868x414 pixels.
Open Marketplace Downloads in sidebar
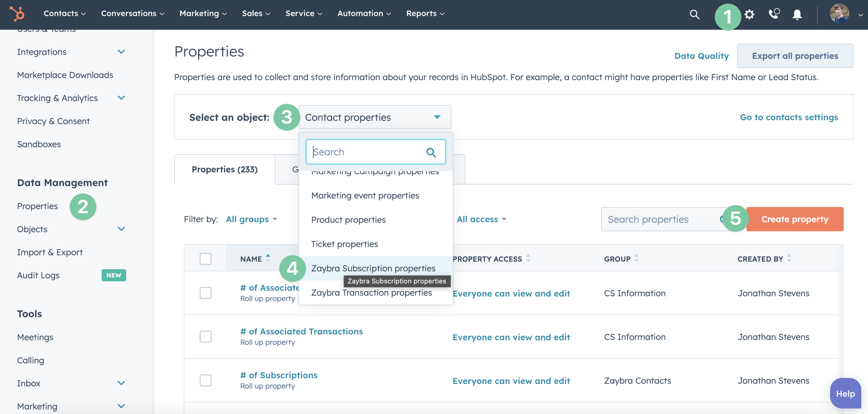(65, 75)
